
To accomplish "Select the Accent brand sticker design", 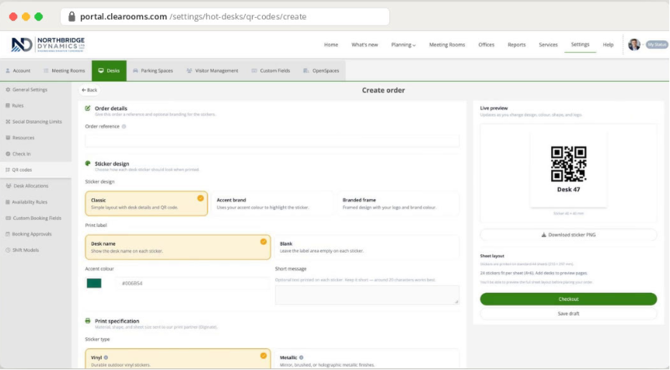I will [272, 203].
